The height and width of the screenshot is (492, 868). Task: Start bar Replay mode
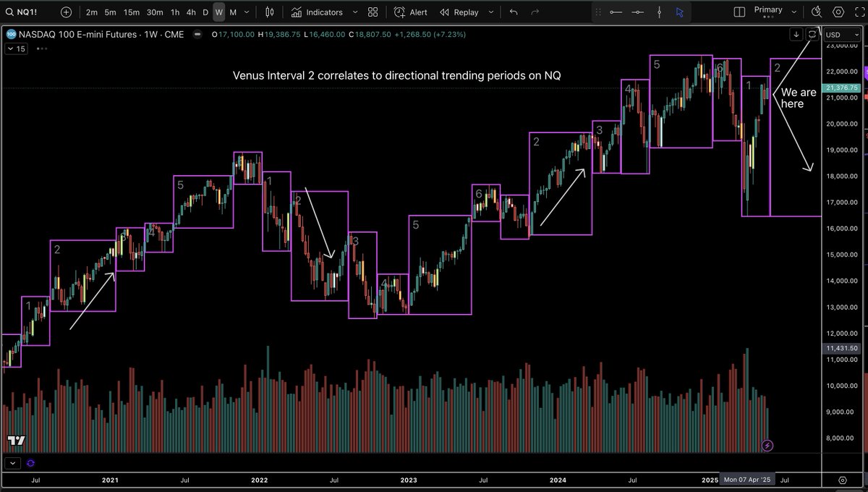coord(459,12)
